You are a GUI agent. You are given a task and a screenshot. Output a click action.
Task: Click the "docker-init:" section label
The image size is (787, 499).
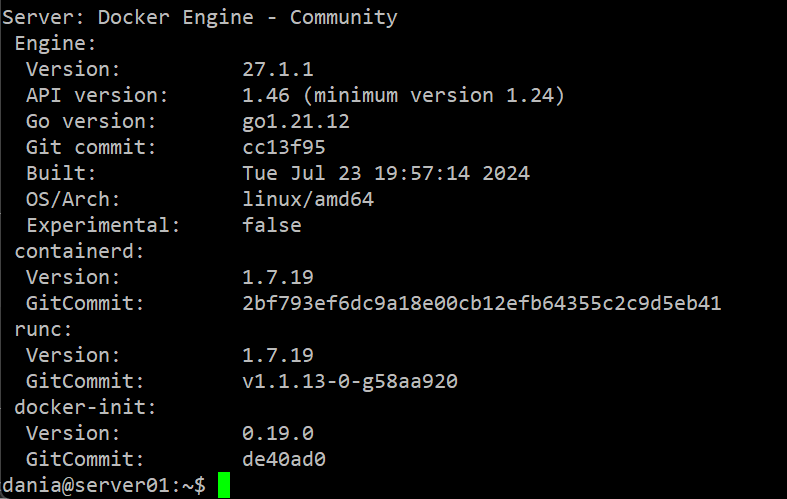(86, 407)
